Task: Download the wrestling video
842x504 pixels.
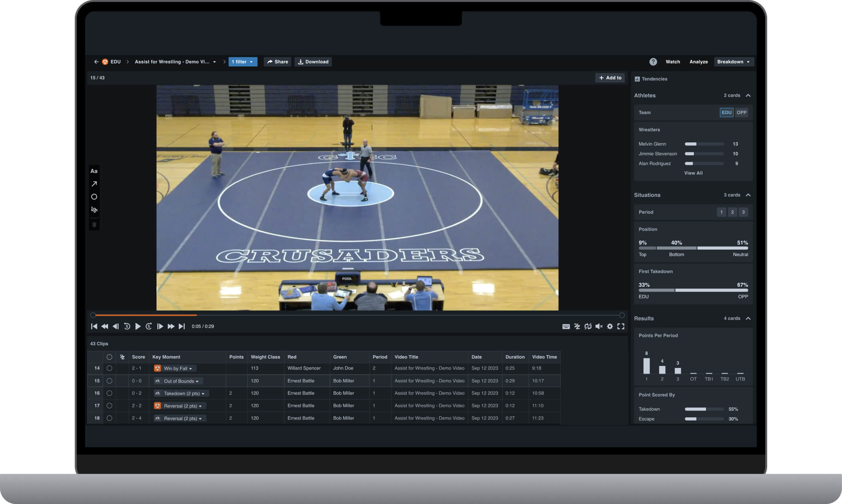Action: (313, 62)
